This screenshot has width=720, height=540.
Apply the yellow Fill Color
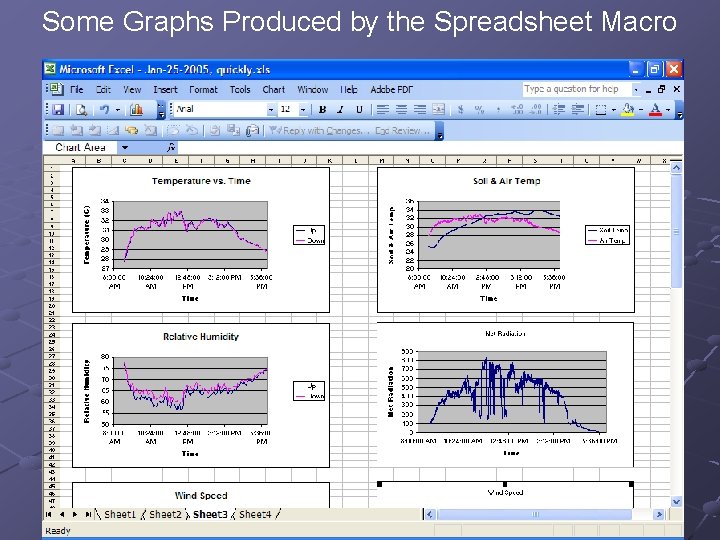click(x=628, y=110)
